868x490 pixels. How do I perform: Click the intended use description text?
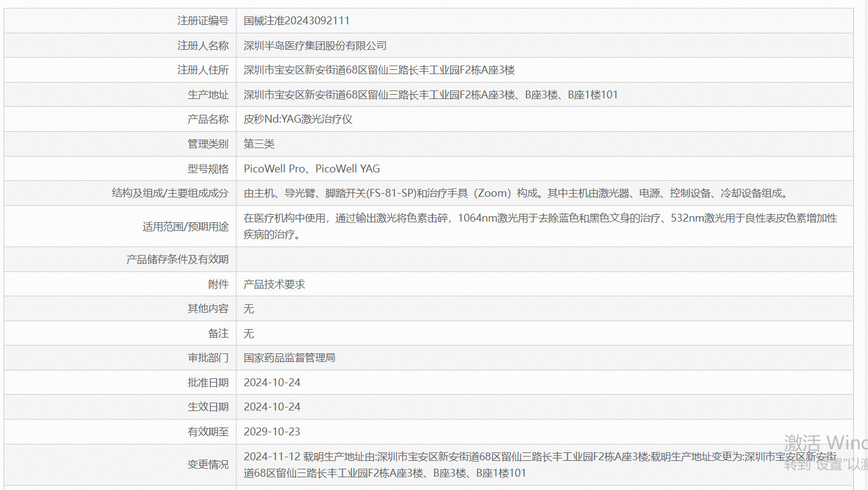pos(540,226)
